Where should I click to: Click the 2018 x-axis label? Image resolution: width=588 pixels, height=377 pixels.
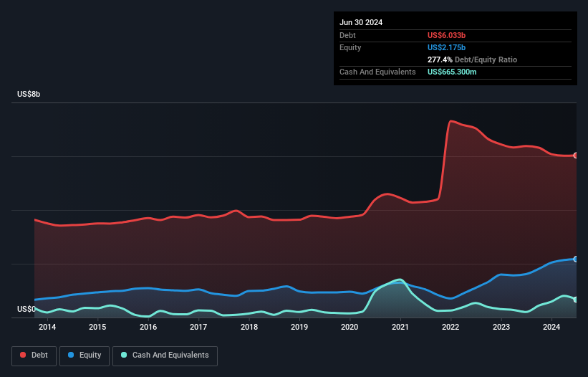[x=249, y=327]
